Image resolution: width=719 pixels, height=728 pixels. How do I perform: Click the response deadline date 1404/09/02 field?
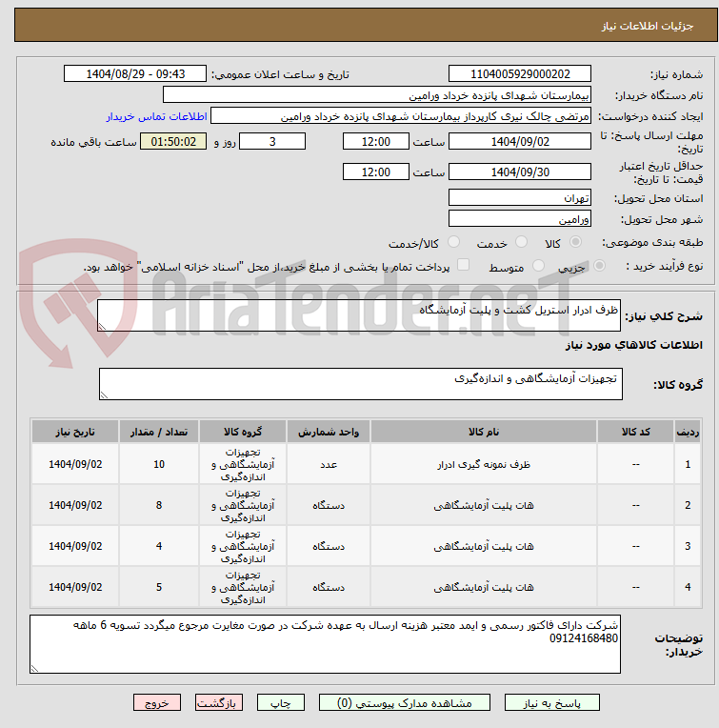520,142
